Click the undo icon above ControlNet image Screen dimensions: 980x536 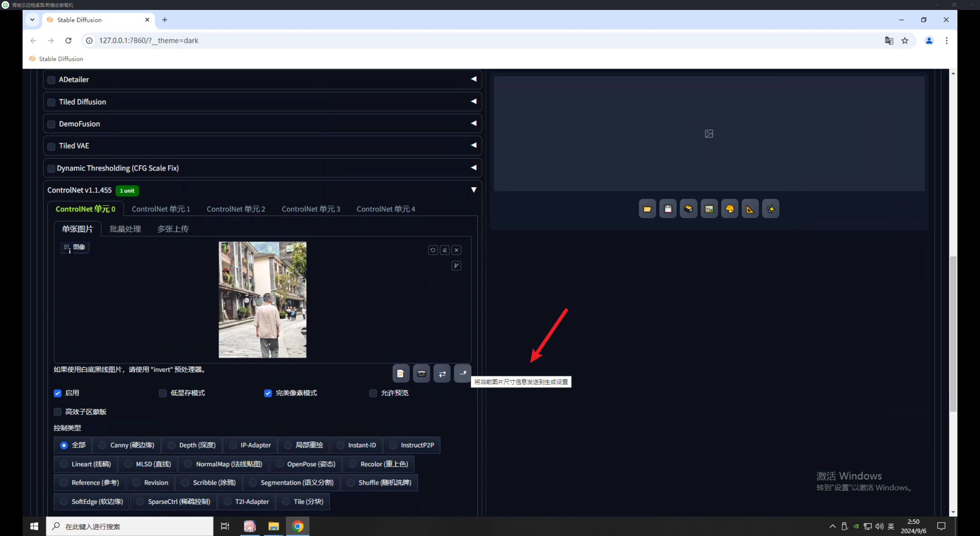tap(433, 250)
